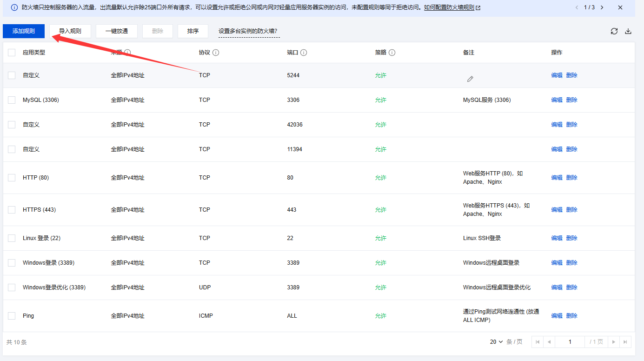Click the 一键放通 button
The image size is (644, 361).
(116, 31)
